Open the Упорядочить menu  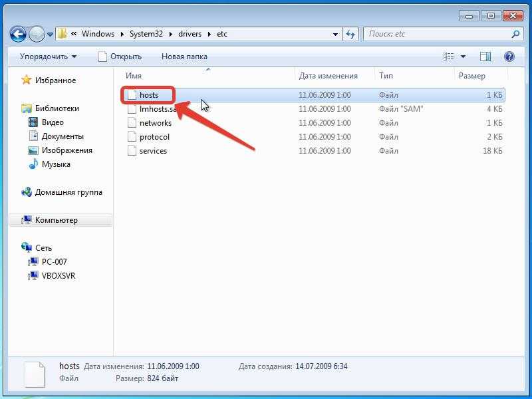click(x=48, y=57)
